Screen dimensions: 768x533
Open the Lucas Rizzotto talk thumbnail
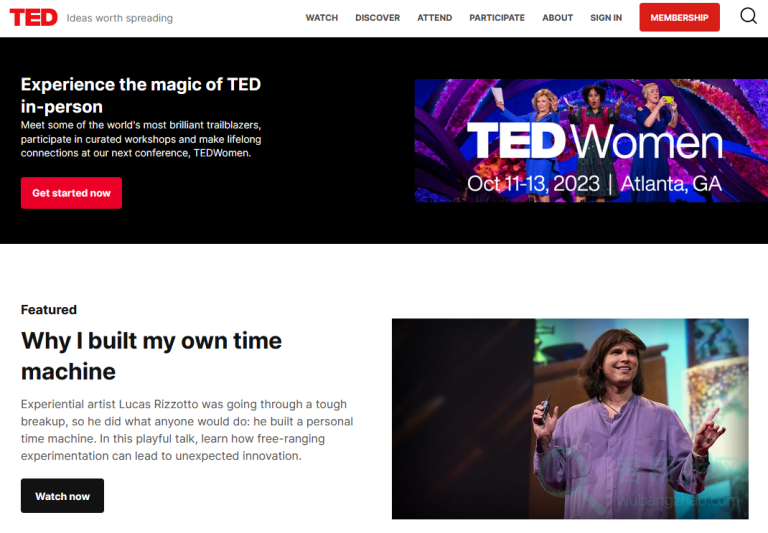click(x=569, y=418)
